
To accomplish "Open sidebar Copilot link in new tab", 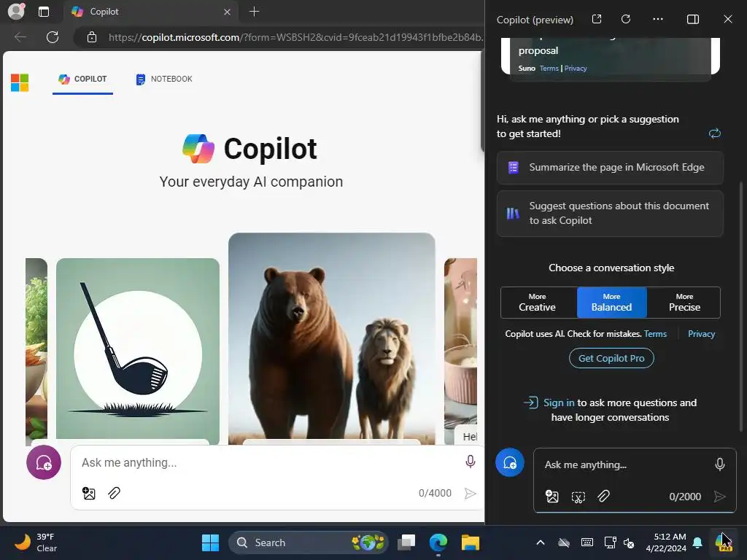I will point(597,19).
